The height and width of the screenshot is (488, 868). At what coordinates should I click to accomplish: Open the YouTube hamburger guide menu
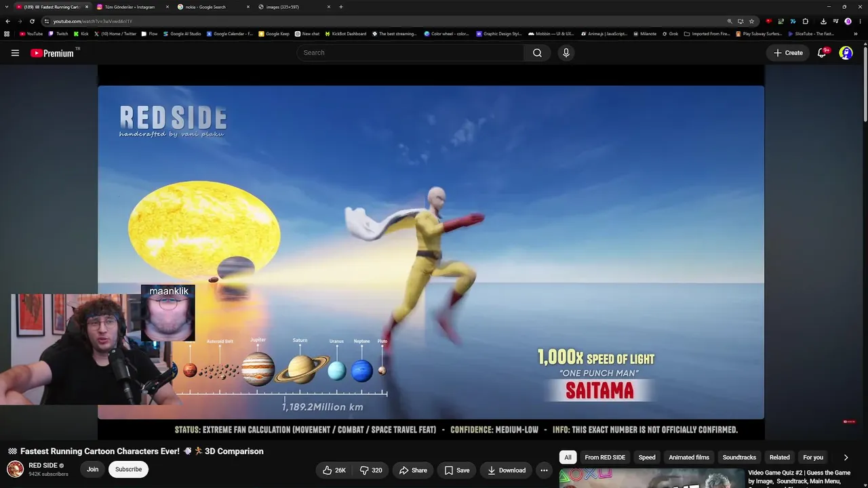click(x=15, y=53)
